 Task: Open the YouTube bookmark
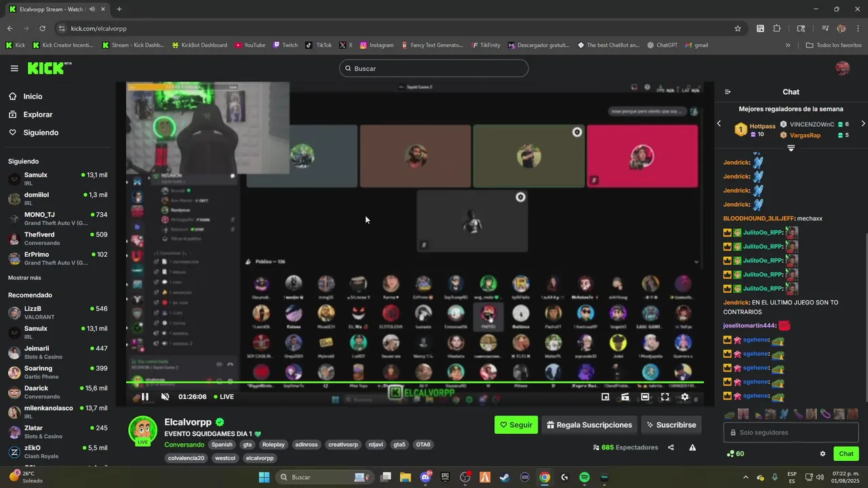(250, 45)
